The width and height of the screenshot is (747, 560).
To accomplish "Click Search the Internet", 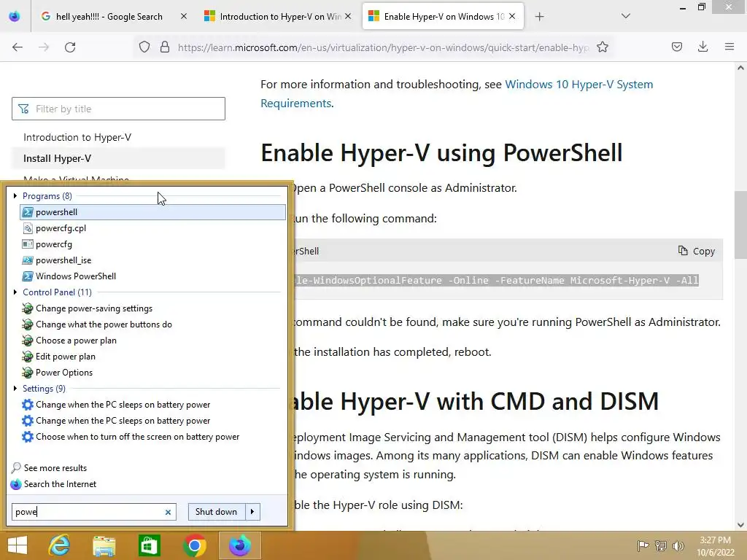I will [54, 484].
